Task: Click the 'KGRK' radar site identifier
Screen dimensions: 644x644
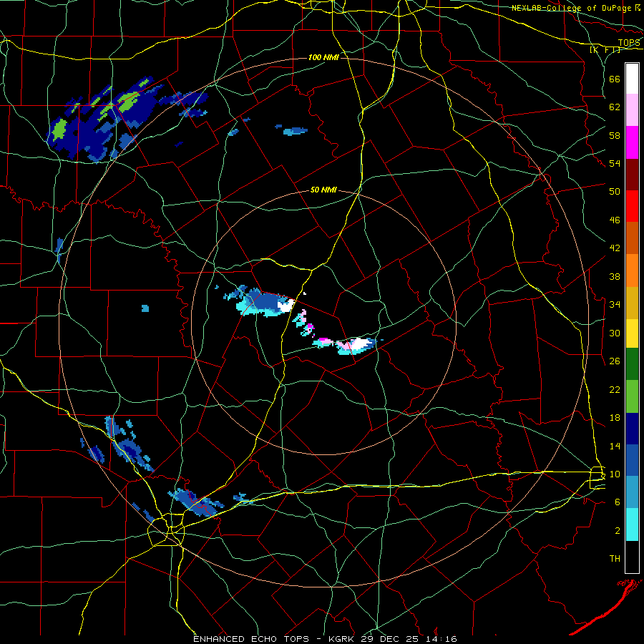Action: 343,639
